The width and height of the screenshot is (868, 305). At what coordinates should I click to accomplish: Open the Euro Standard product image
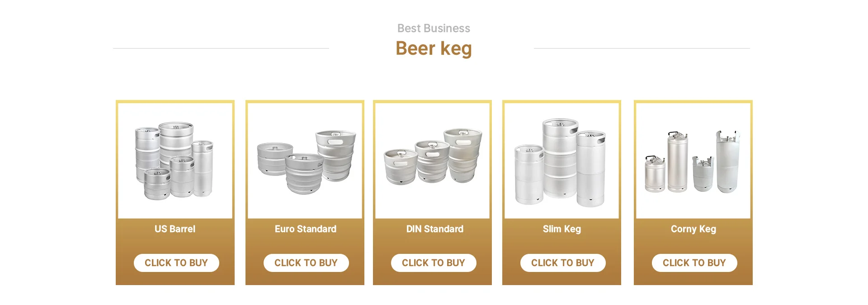click(305, 159)
